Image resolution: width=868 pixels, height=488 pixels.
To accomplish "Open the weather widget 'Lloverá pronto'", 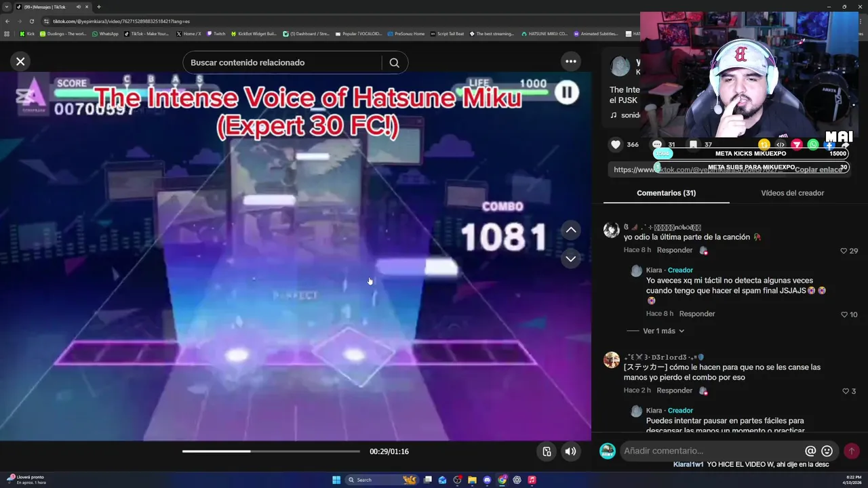I will pyautogui.click(x=26, y=479).
